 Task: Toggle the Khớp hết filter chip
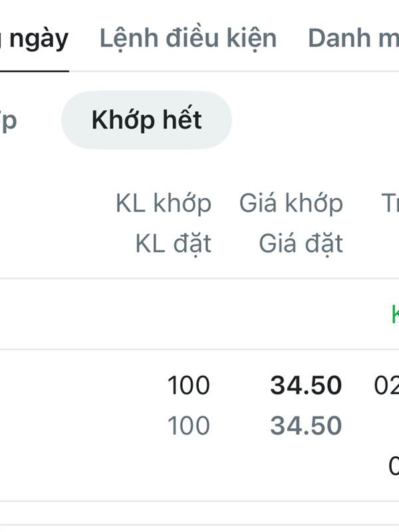click(146, 120)
